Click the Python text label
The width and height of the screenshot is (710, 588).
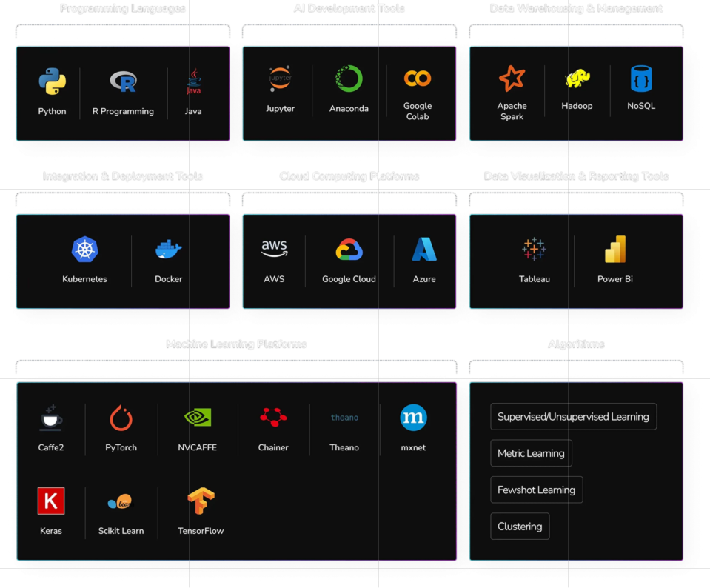52,111
